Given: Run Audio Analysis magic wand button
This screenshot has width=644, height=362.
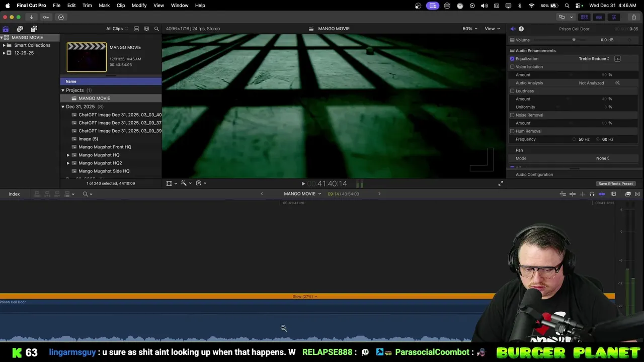Looking at the screenshot, I should (x=617, y=83).
